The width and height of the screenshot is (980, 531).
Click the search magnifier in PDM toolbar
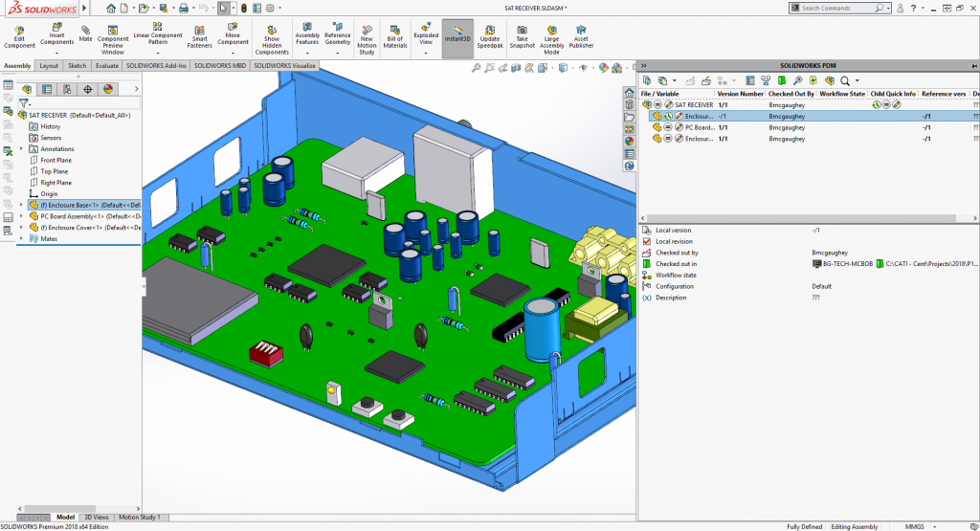coord(845,80)
